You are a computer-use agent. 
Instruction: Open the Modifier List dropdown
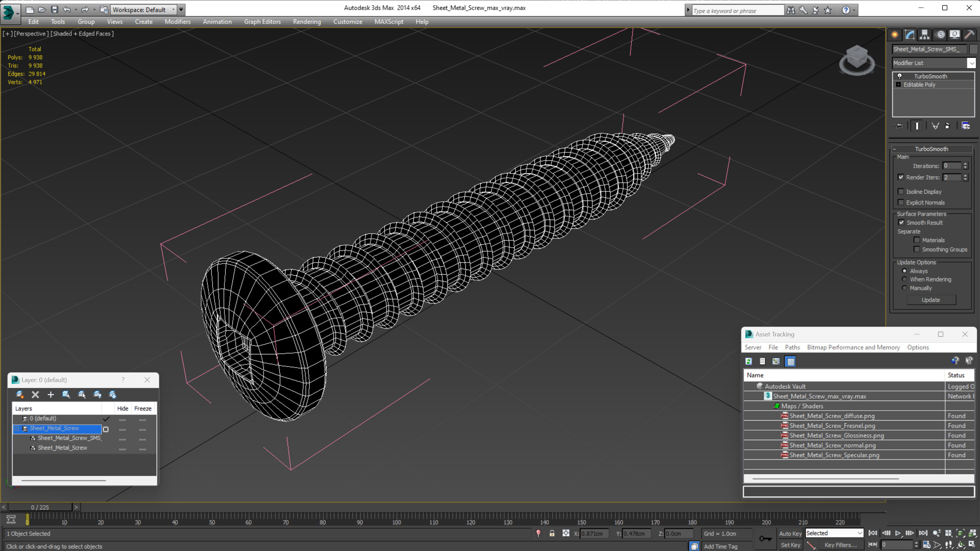pyautogui.click(x=972, y=63)
